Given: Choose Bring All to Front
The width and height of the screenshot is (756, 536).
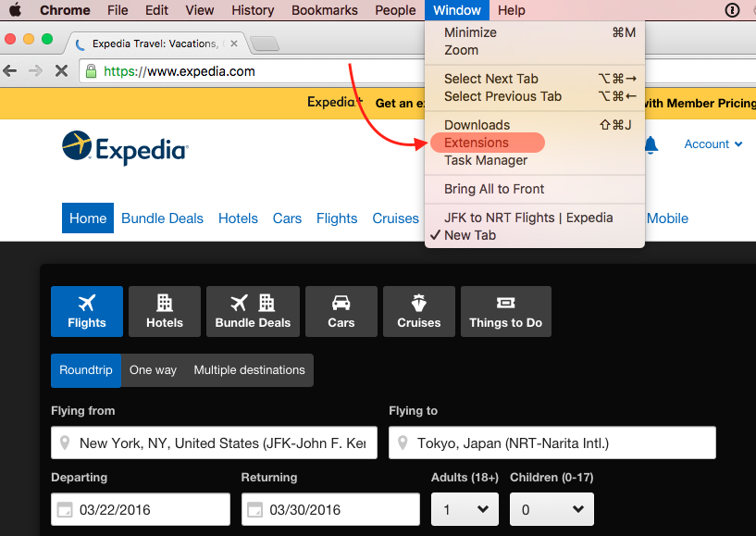Looking at the screenshot, I should [535, 189].
